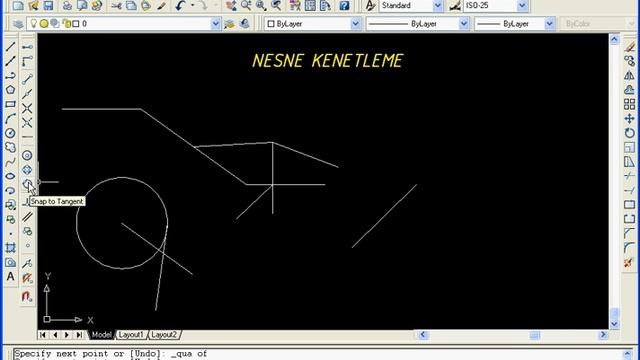Image resolution: width=640 pixels, height=360 pixels.
Task: Activate Snap to Parallel
Action: (27, 217)
